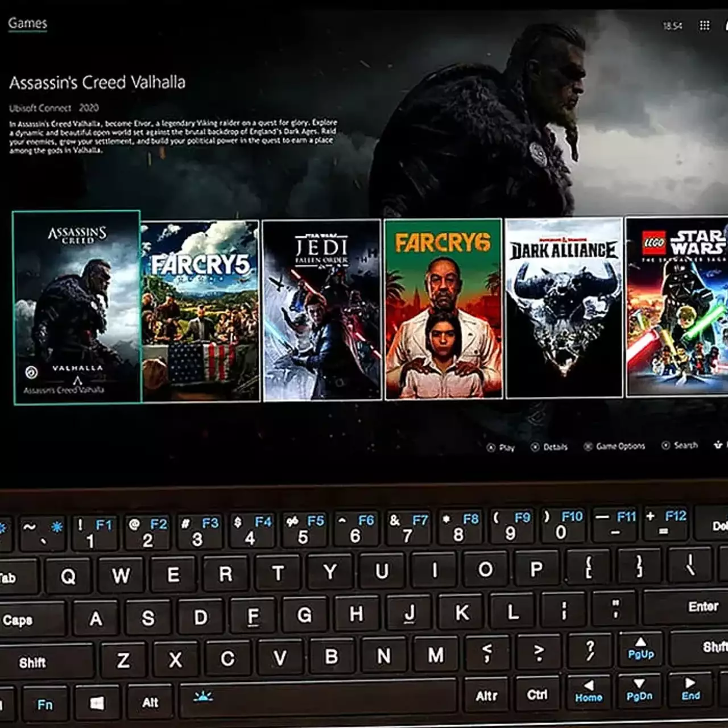The width and height of the screenshot is (728, 728).
Task: Click the Ubisoft Connect source label
Action: (40, 108)
